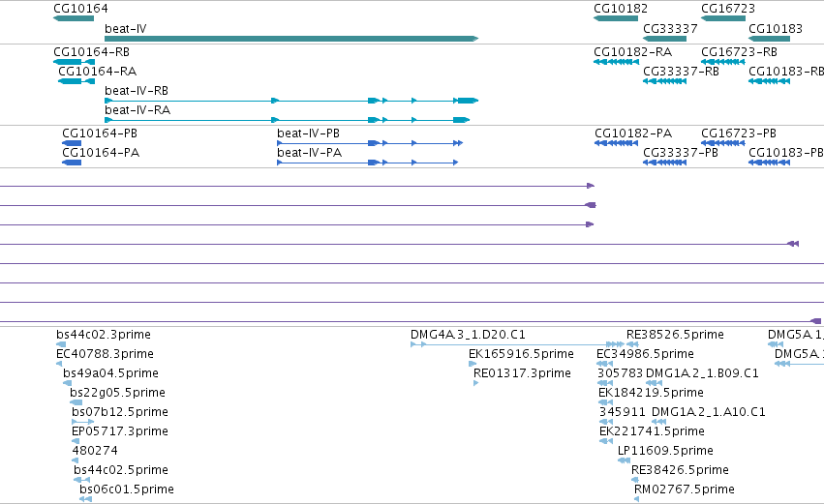Viewport: 824px width, 504px height.
Task: Select the bs49a04.5prime EST
Action: 67,383
